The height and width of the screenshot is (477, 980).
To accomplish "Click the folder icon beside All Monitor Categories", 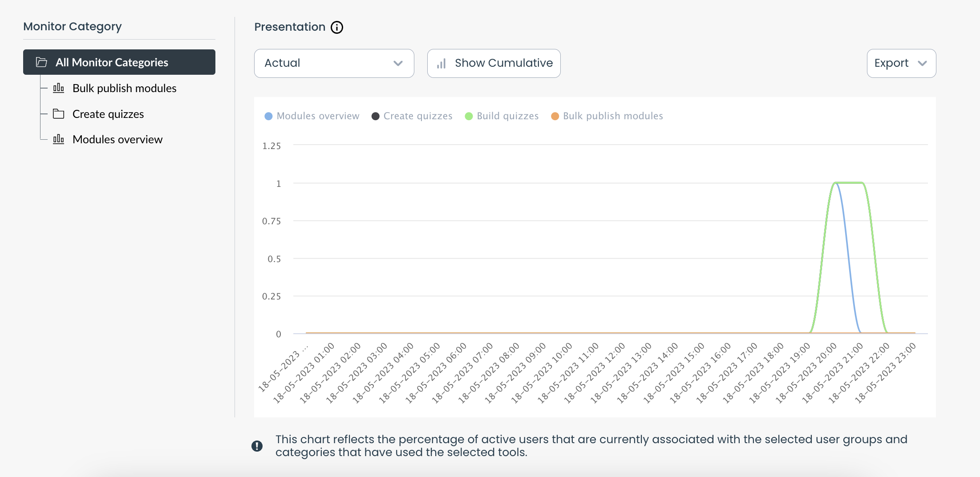I will click(40, 62).
